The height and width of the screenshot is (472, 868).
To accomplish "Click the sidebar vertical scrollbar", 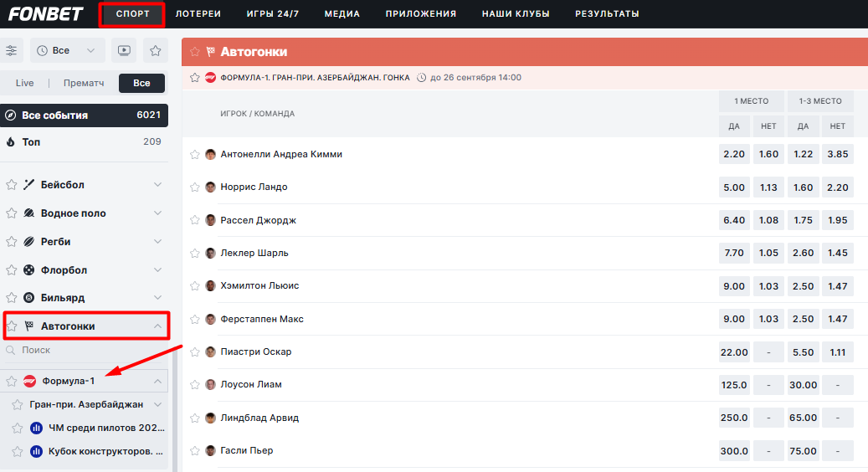I will [x=175, y=409].
